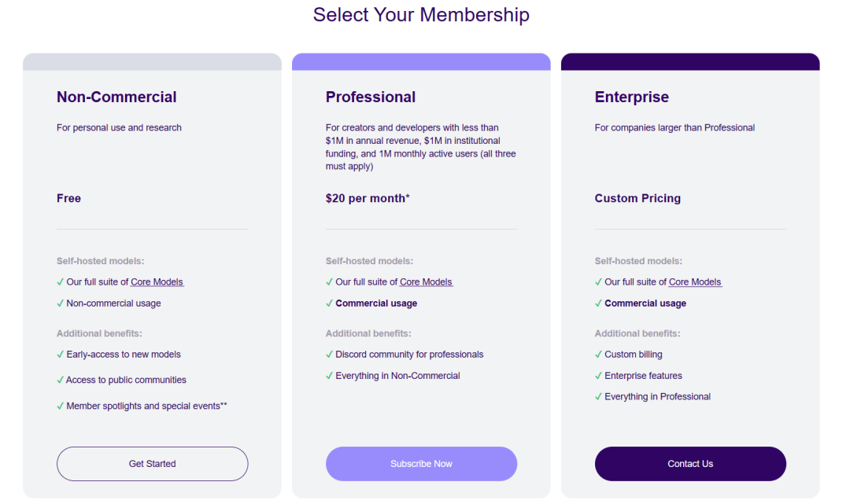Screen dimensions: 850x504
Task: Click the Get Started button
Action: click(152, 464)
